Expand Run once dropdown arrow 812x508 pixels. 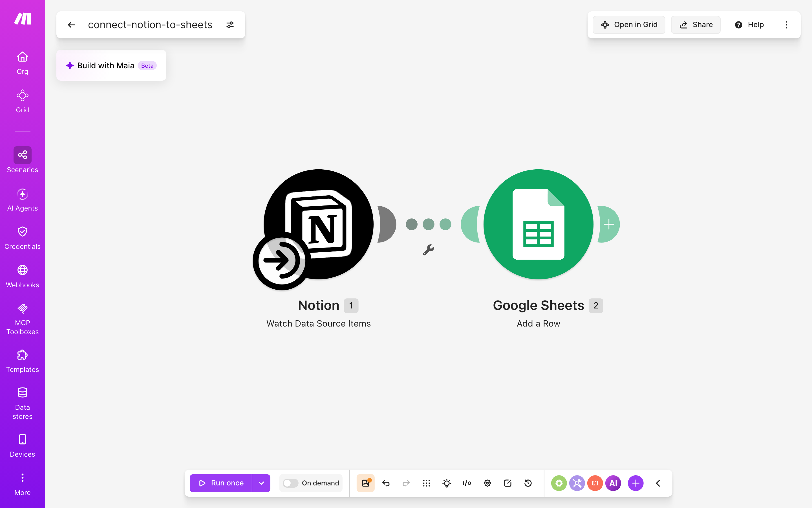pos(261,483)
